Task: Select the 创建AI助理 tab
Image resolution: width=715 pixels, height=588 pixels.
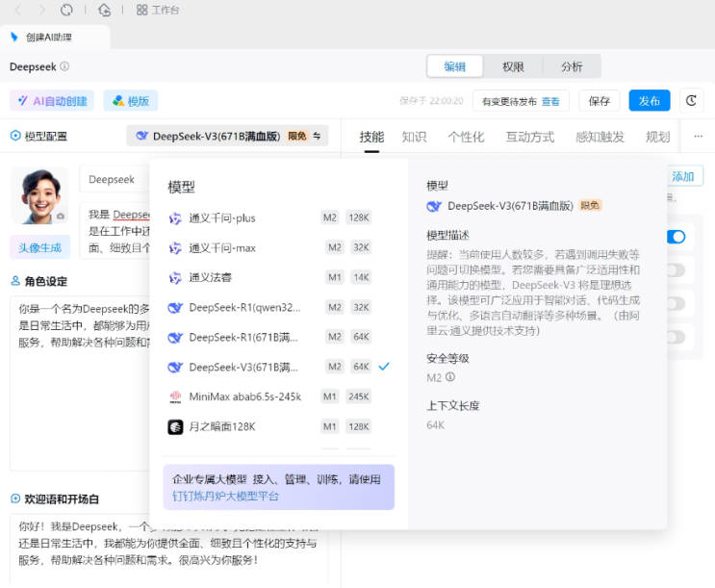Action: click(x=55, y=37)
